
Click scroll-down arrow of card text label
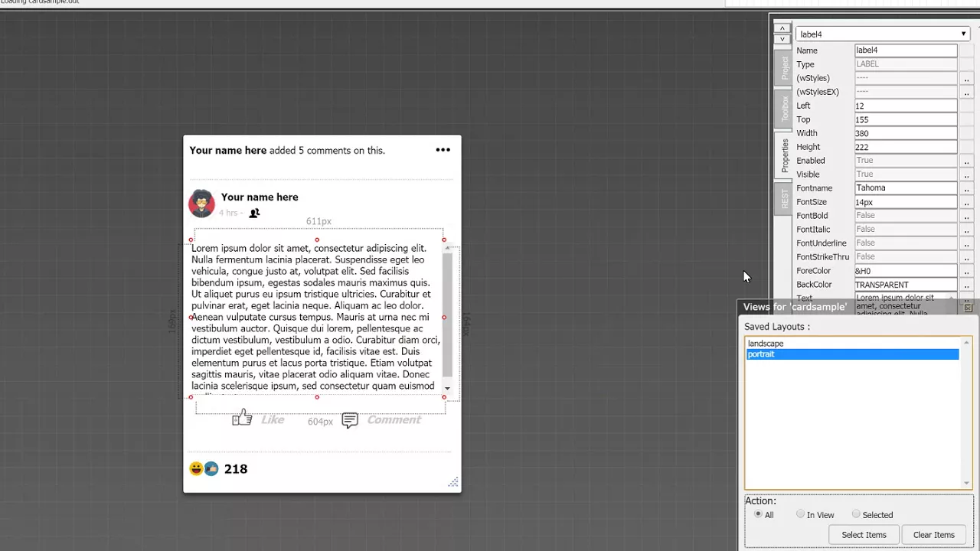pos(447,389)
